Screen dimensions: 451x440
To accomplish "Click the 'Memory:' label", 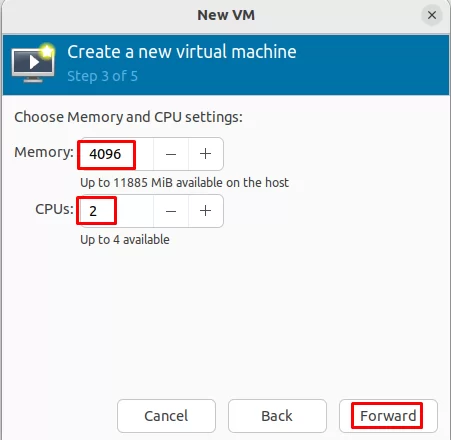I will point(44,152).
